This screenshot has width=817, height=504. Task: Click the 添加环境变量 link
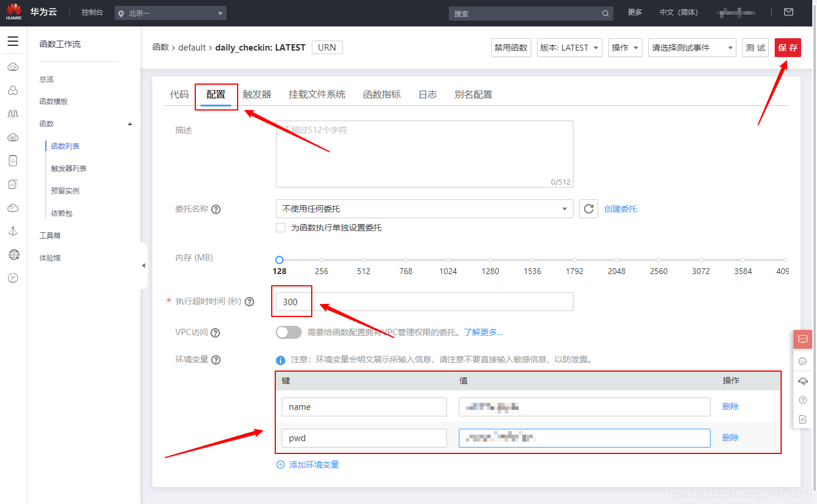click(314, 465)
